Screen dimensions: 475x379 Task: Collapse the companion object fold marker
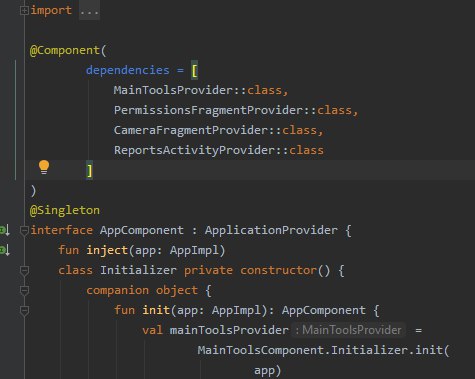click(x=24, y=290)
